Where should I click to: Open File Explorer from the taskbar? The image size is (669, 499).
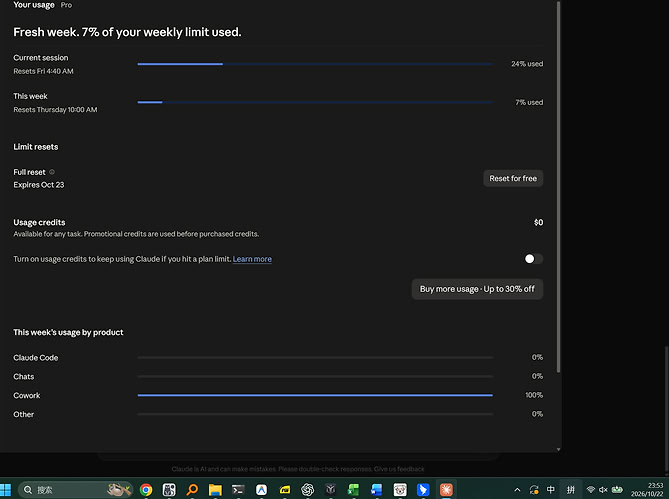click(x=215, y=490)
